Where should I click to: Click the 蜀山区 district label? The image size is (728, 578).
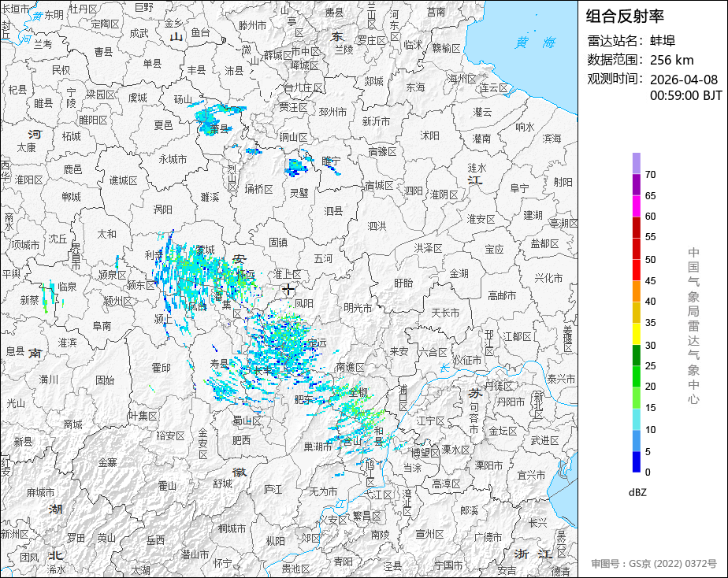click(x=247, y=421)
